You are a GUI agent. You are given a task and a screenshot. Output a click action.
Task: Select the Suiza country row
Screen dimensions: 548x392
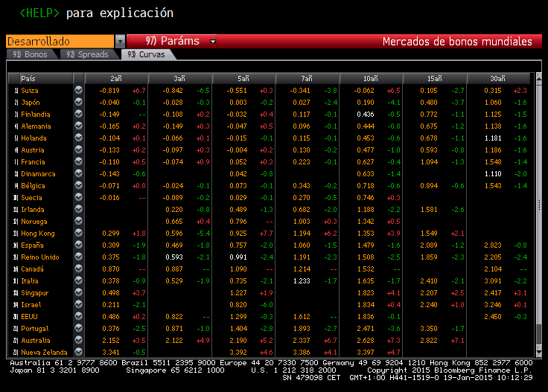pos(270,91)
